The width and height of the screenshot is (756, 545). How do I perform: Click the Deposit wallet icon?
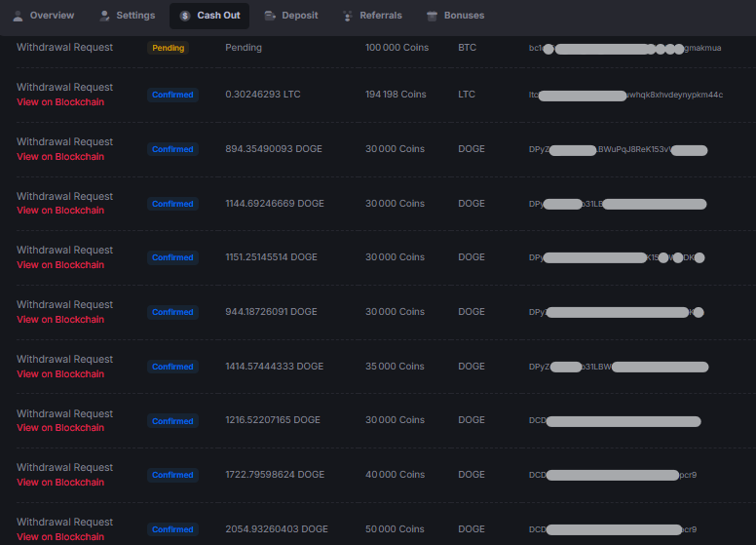click(x=270, y=16)
